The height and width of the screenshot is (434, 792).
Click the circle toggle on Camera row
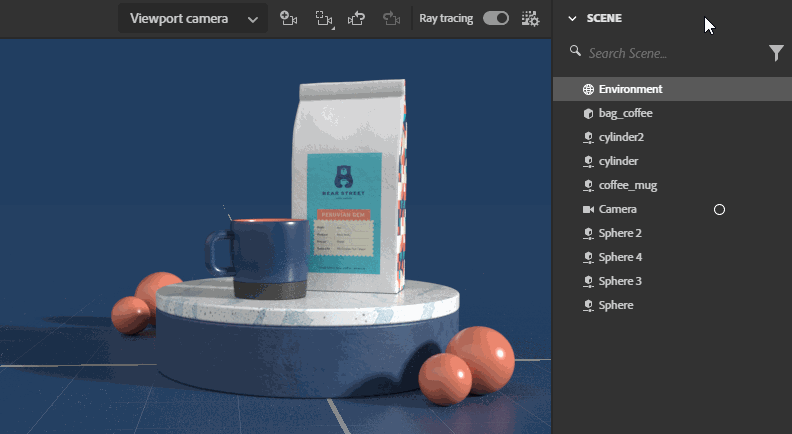tap(718, 209)
